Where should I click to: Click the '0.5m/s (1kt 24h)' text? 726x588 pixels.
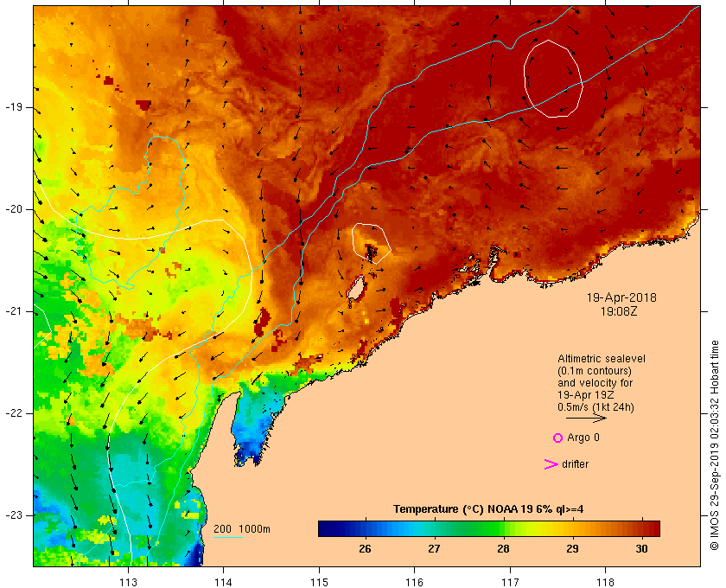[595, 407]
